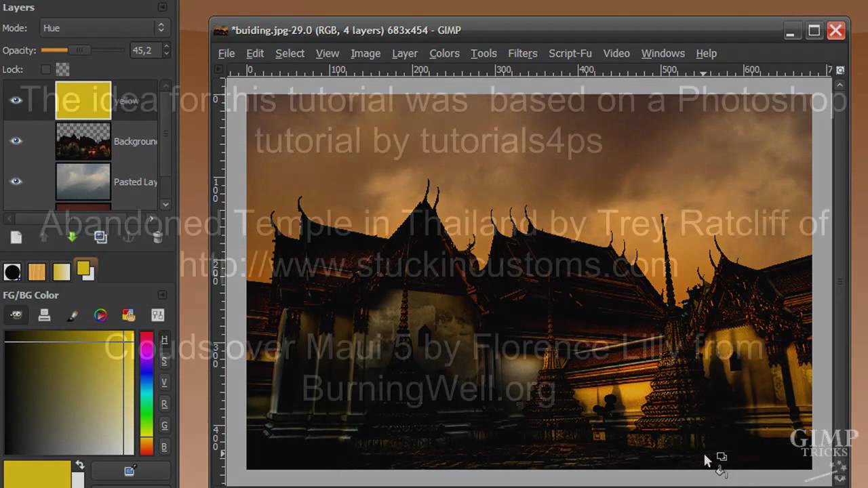Open the Filters menu
868x488 pixels.
523,54
